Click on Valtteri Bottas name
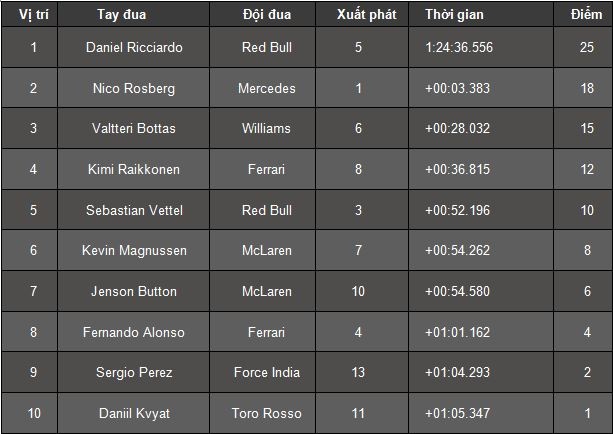Viewport: 613px width, 434px height. [134, 128]
